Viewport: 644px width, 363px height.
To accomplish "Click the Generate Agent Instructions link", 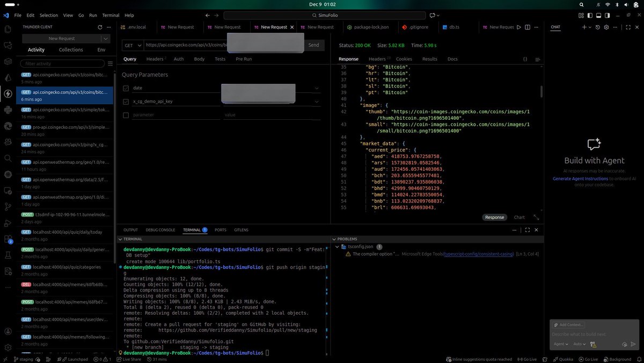I will pos(580,178).
